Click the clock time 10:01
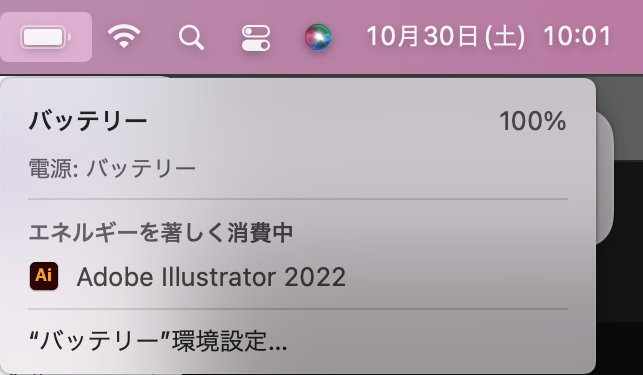 tap(577, 36)
